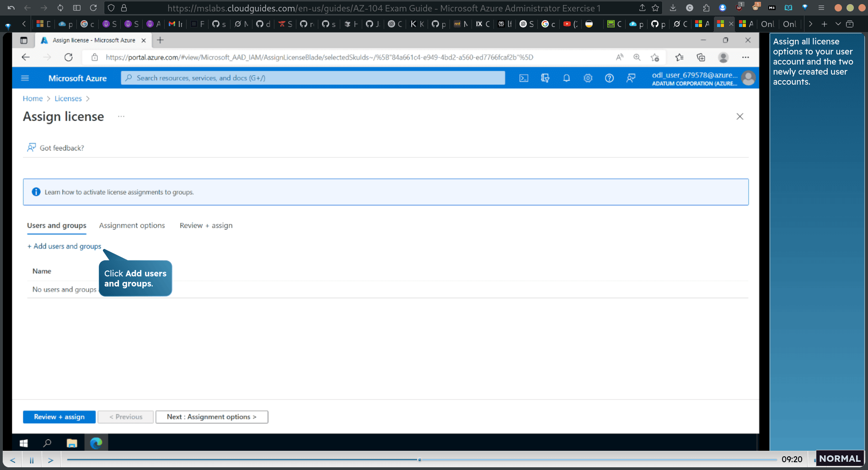Open File Explorer from the taskbar

72,443
